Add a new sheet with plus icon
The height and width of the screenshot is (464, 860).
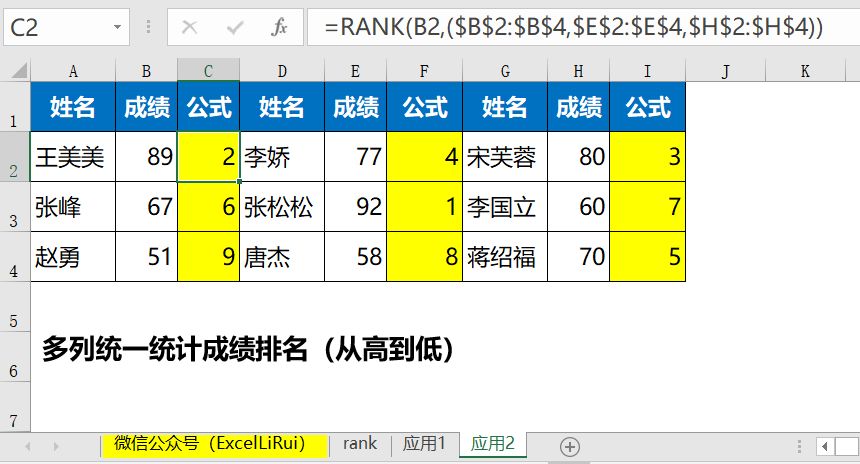pos(570,446)
